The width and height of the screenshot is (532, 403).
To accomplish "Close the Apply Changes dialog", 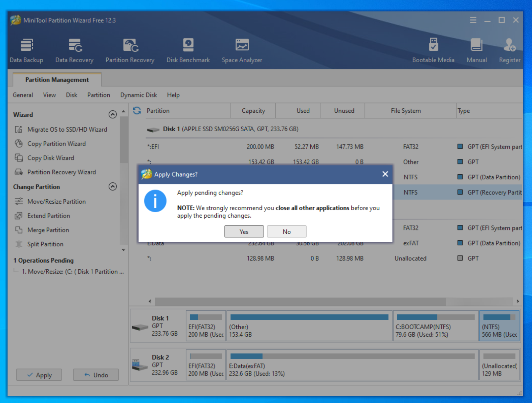I will (385, 174).
